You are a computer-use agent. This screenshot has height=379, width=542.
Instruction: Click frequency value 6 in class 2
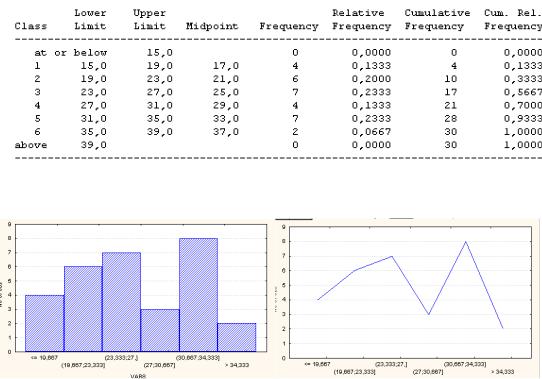[295, 79]
